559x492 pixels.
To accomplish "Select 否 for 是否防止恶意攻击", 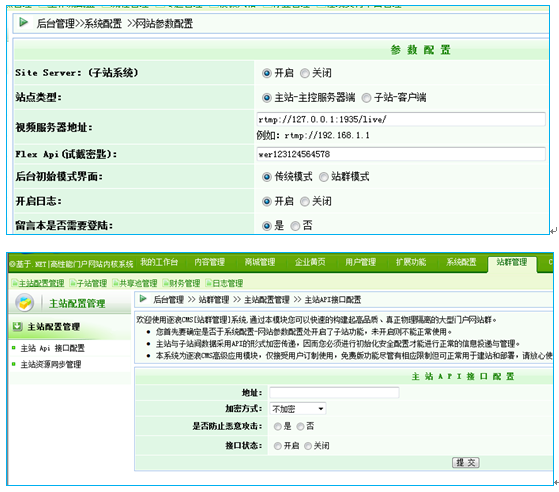I will pos(301,426).
